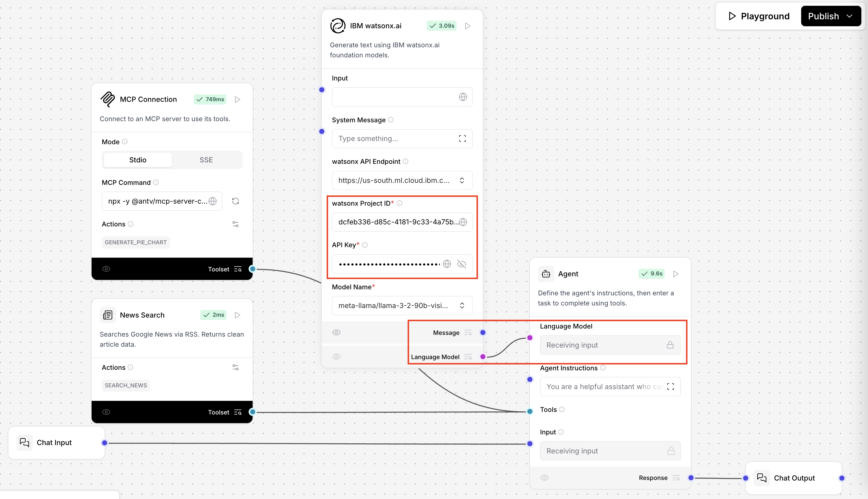
Task: Click the 2ms News Search status badge
Action: (x=214, y=315)
